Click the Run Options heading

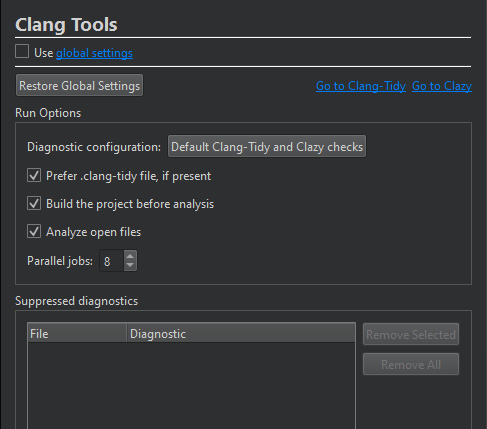point(48,113)
